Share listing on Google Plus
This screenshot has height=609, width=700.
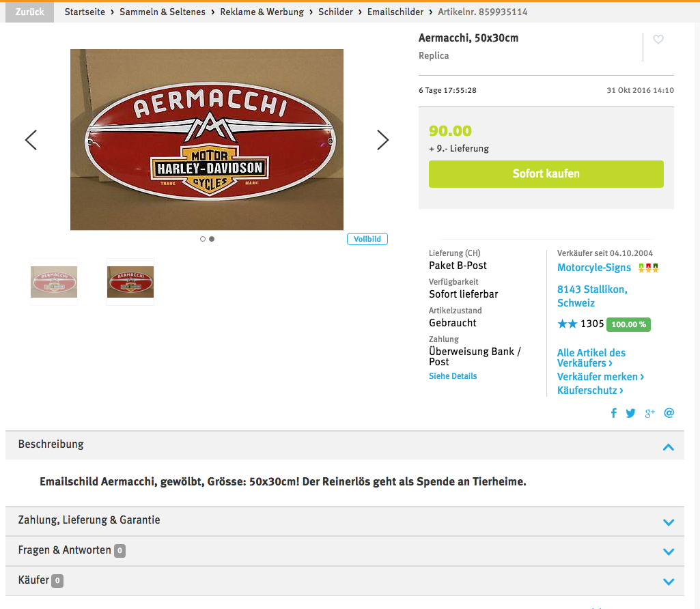[649, 413]
